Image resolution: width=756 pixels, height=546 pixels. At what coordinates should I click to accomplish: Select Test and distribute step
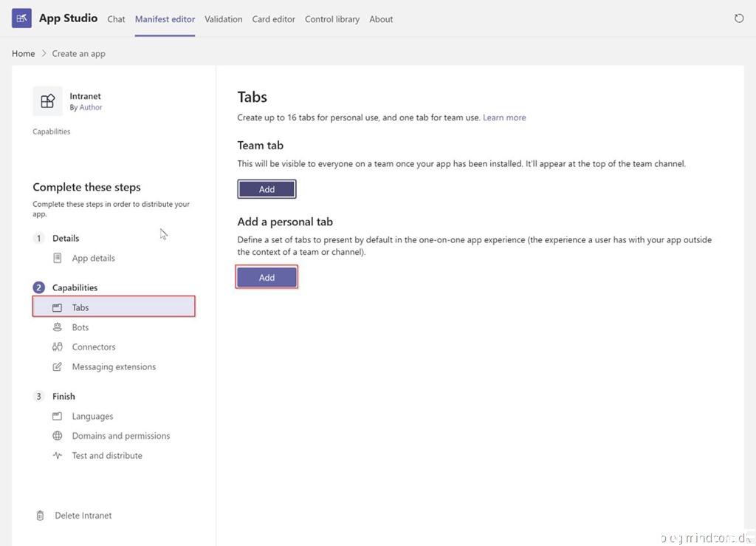point(107,456)
